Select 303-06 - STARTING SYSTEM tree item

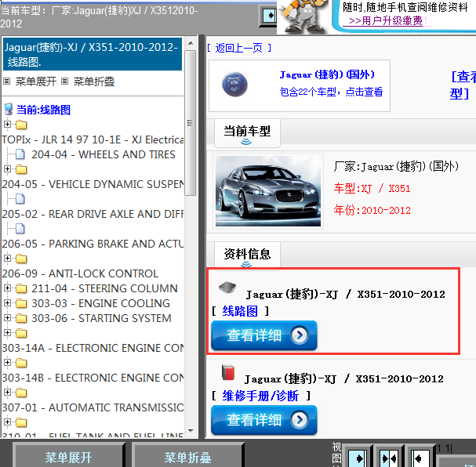[101, 318]
